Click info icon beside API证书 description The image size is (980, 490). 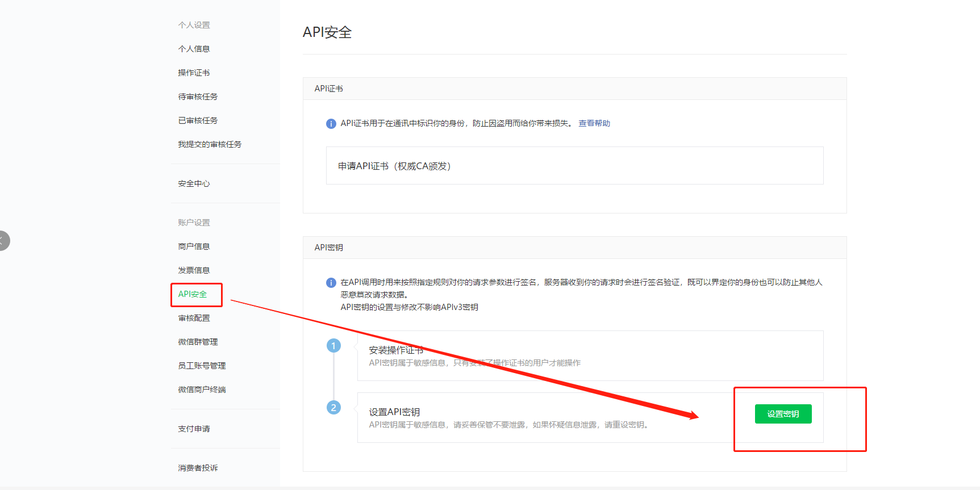[331, 124]
